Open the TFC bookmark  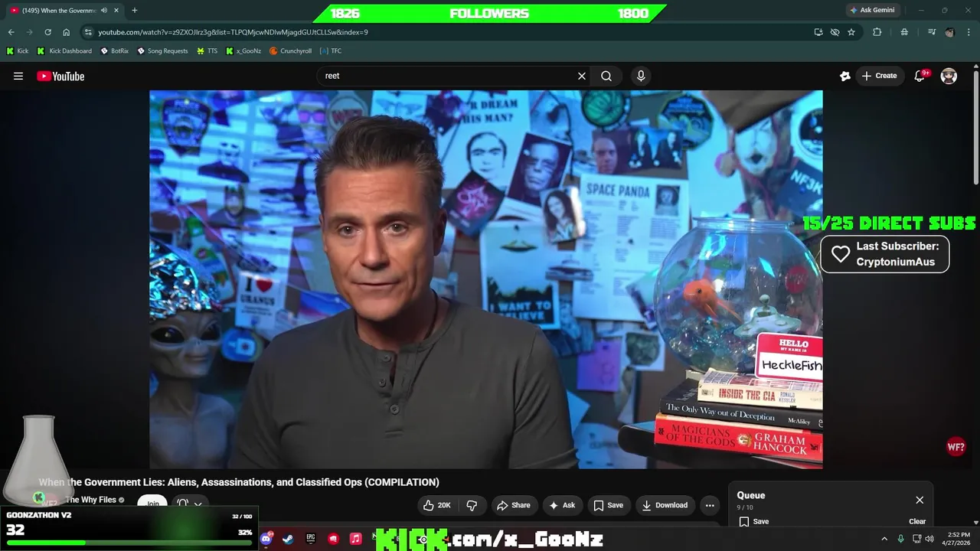tap(331, 51)
